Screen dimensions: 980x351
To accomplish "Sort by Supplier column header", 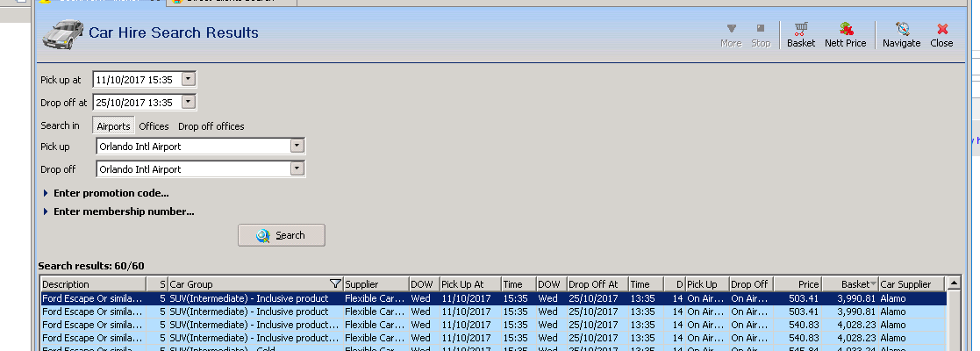I will point(376,284).
